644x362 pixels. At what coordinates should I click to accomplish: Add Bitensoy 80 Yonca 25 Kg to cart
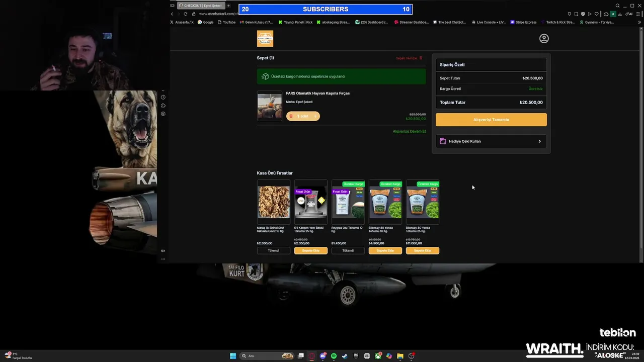[x=422, y=250]
